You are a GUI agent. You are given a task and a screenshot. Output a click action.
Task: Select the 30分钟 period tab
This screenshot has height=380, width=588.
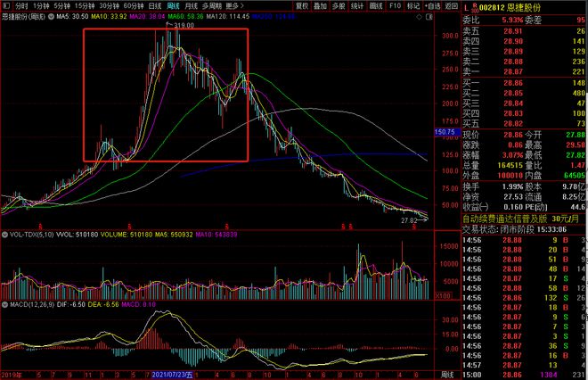pyautogui.click(x=109, y=6)
